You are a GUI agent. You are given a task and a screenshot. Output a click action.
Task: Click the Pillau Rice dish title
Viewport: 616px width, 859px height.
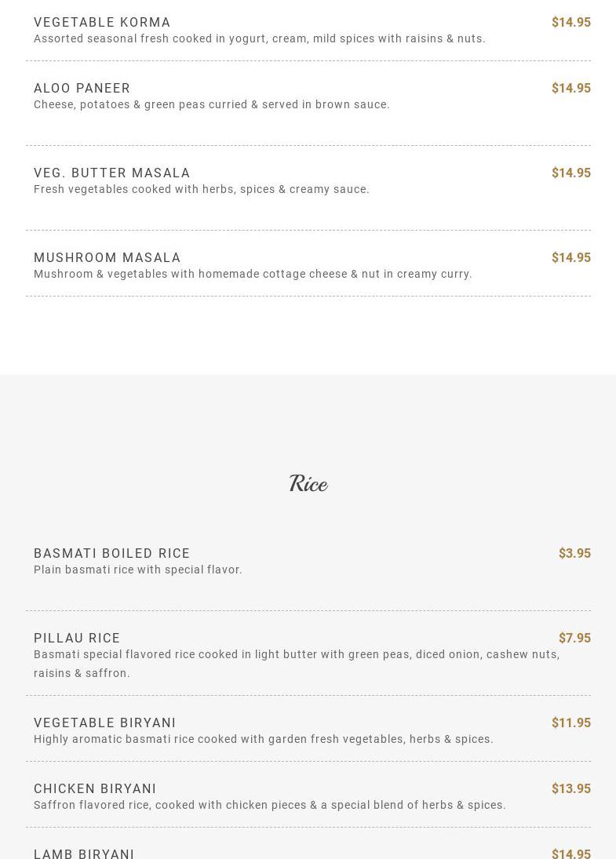(x=77, y=638)
